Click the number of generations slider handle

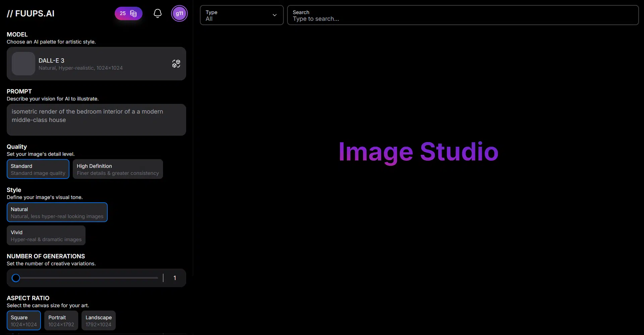tap(16, 278)
